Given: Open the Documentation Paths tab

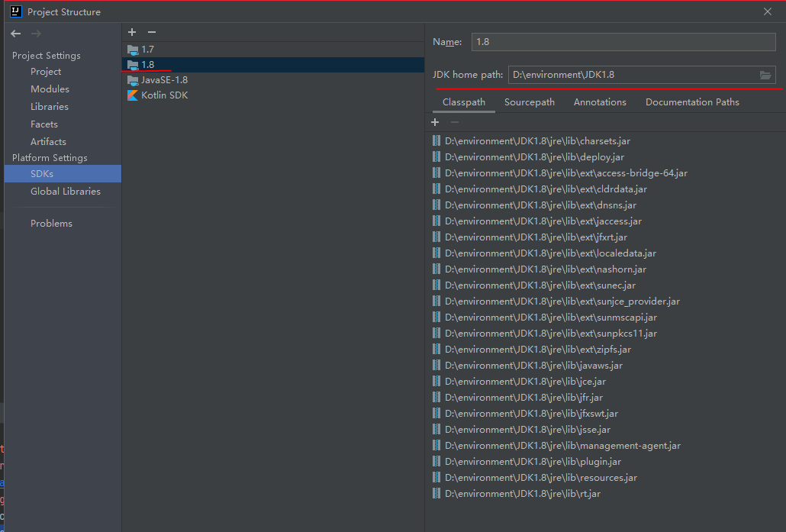Looking at the screenshot, I should pyautogui.click(x=691, y=102).
